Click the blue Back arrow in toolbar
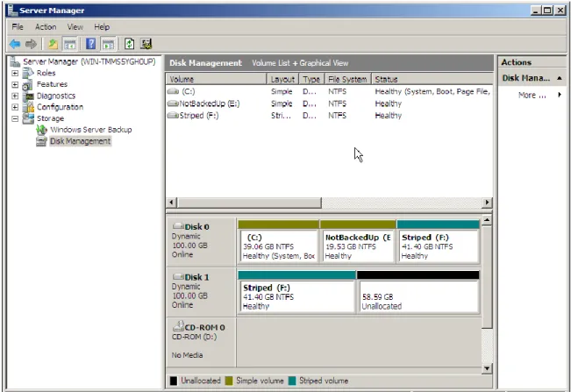The height and width of the screenshot is (392, 571). coord(15,45)
